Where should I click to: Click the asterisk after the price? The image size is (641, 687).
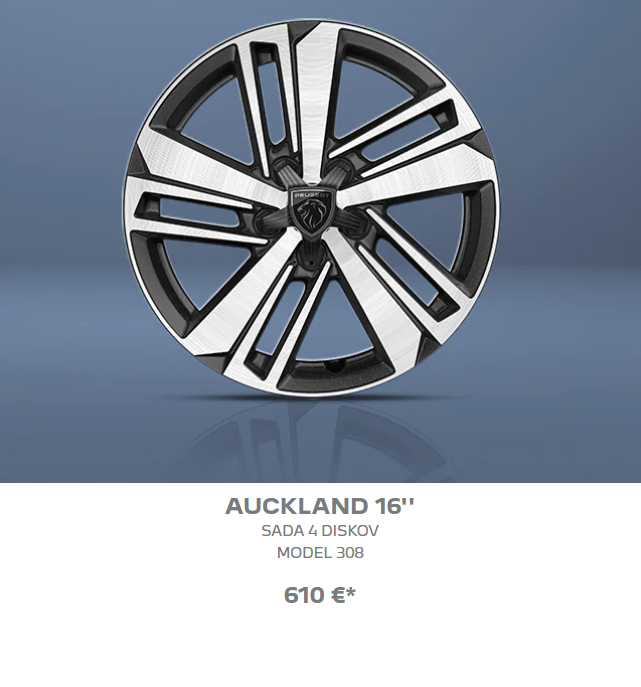pos(351,592)
